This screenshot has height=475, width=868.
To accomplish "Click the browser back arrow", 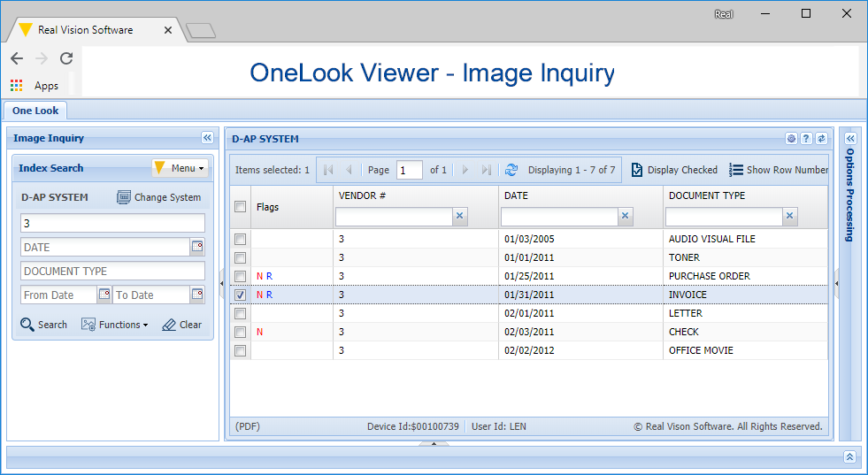I will 17,58.
